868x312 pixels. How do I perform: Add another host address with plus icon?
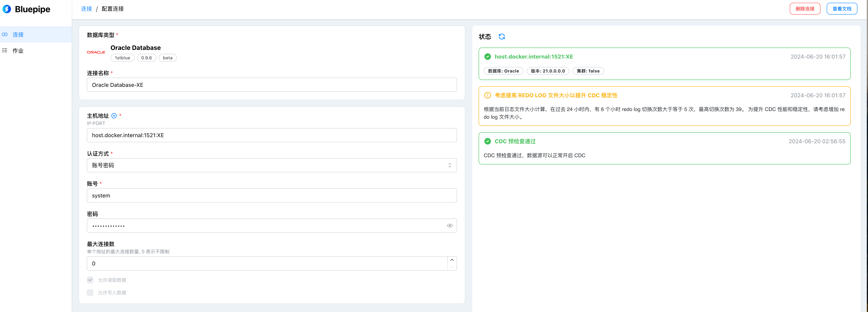click(x=114, y=116)
